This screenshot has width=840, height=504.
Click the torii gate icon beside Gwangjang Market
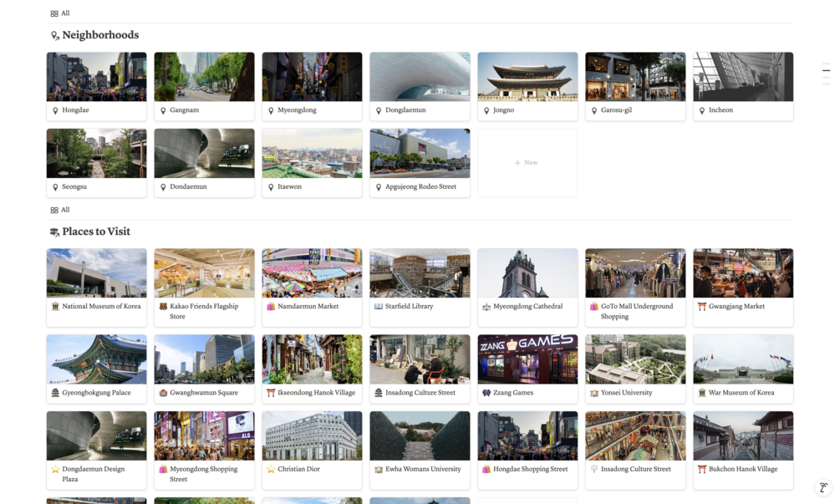702,307
